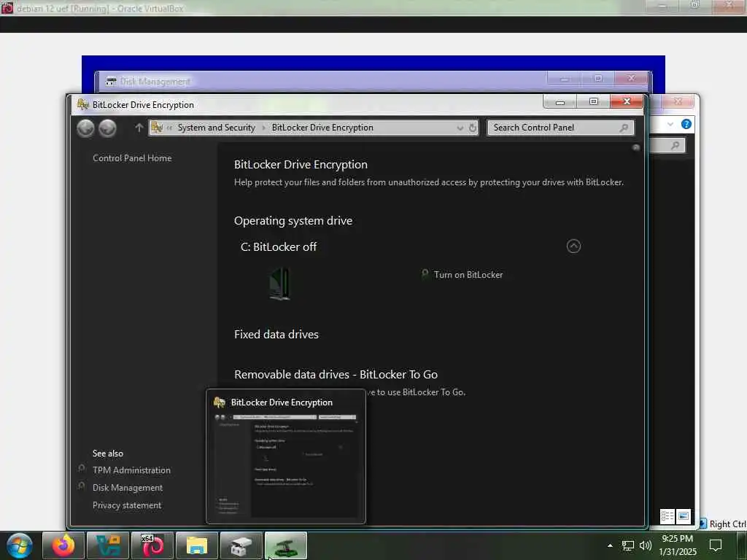Click the volume speaker tray icon

coord(646,545)
